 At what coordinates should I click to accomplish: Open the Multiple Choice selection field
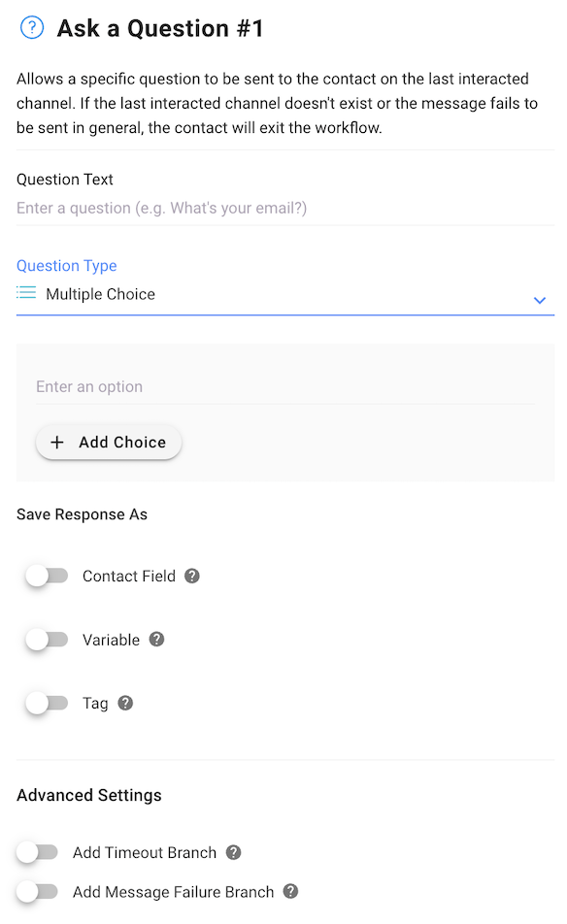click(x=285, y=295)
